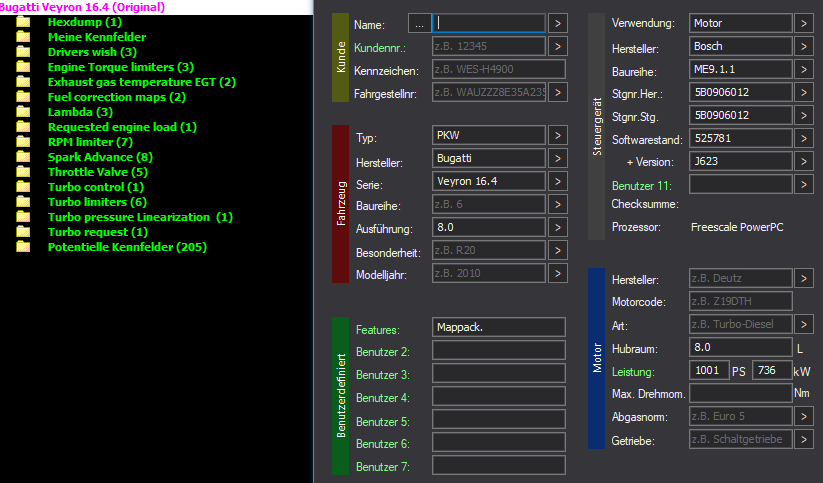Viewport: 823px width, 483px height.
Task: Open the arrow list for Serie Veyron 16.4
Action: tap(558, 182)
